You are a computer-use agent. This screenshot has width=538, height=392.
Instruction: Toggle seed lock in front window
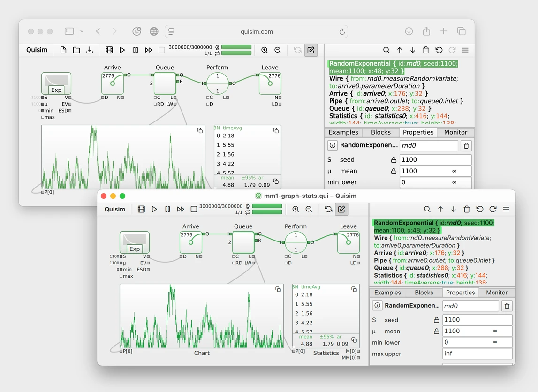(436, 320)
